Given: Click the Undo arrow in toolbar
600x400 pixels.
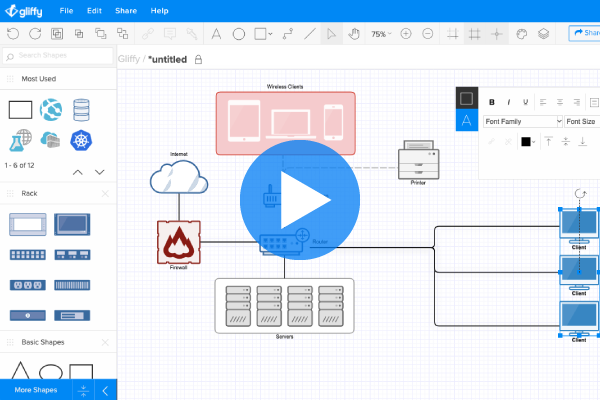Looking at the screenshot, I should pos(12,33).
